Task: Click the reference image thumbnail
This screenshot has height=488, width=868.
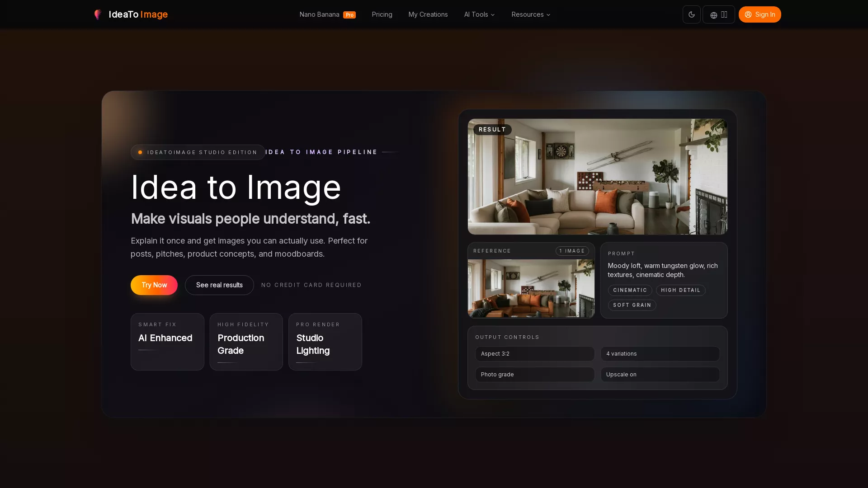Action: click(x=531, y=288)
